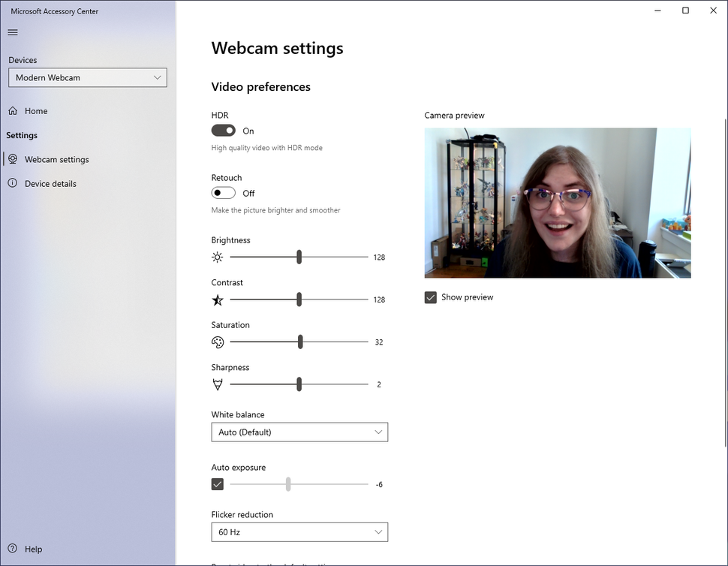The width and height of the screenshot is (728, 566).
Task: Click the Home link in the sidebar
Action: click(x=35, y=110)
